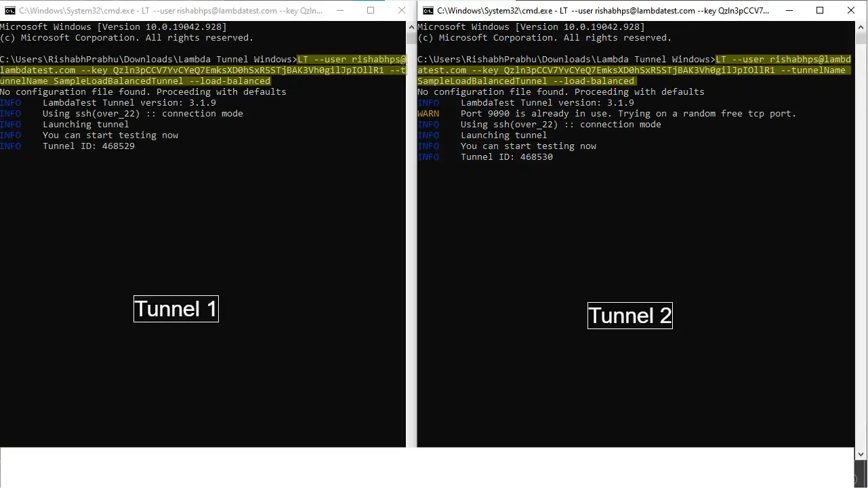Image resolution: width=868 pixels, height=489 pixels.
Task: Click the You can start testing now line
Action: pyautogui.click(x=110, y=135)
